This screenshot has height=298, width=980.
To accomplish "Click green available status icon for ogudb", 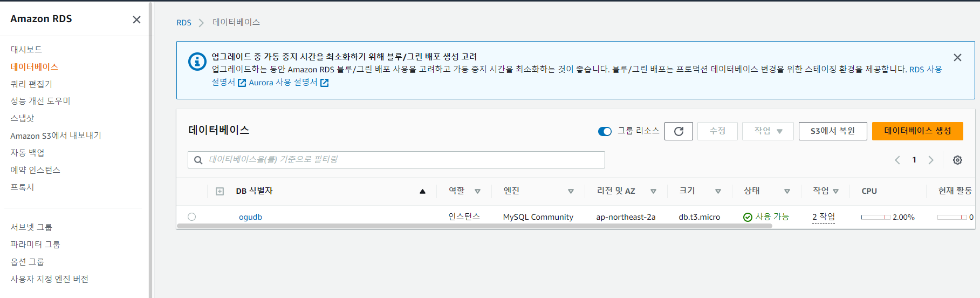I will pyautogui.click(x=748, y=217).
